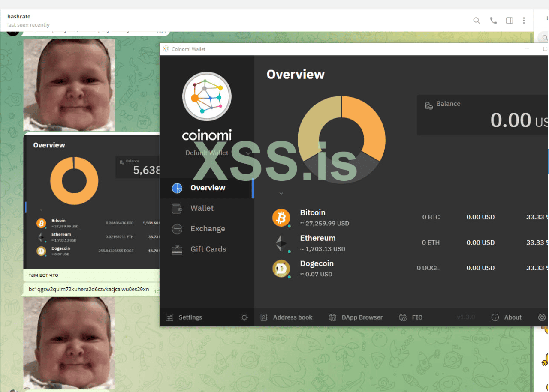549x392 pixels.
Task: Click the Dogecoin coin icon
Action: pos(281,269)
